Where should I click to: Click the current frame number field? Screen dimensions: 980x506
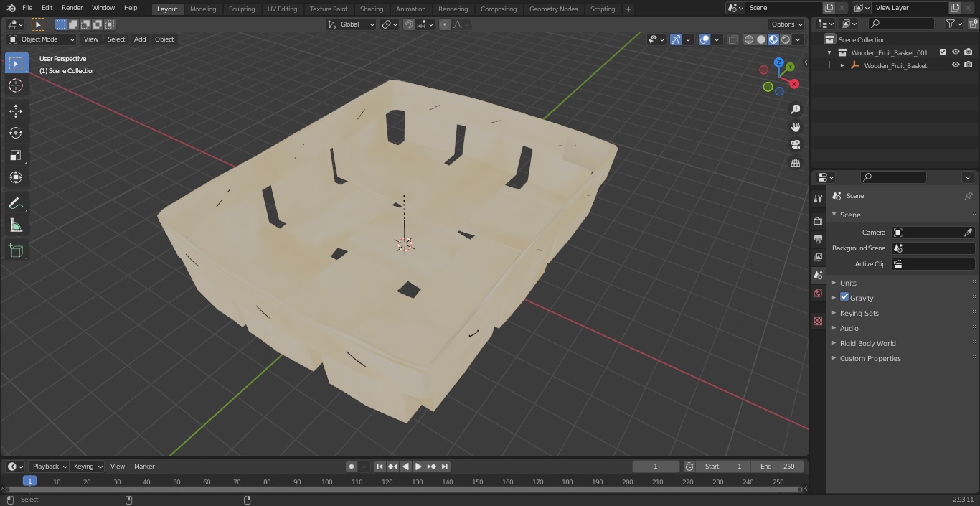pos(656,467)
